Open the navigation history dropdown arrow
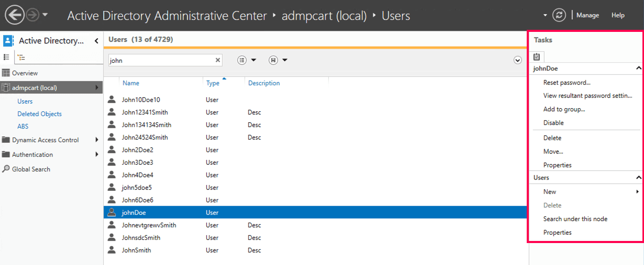This screenshot has width=644, height=265. point(45,15)
